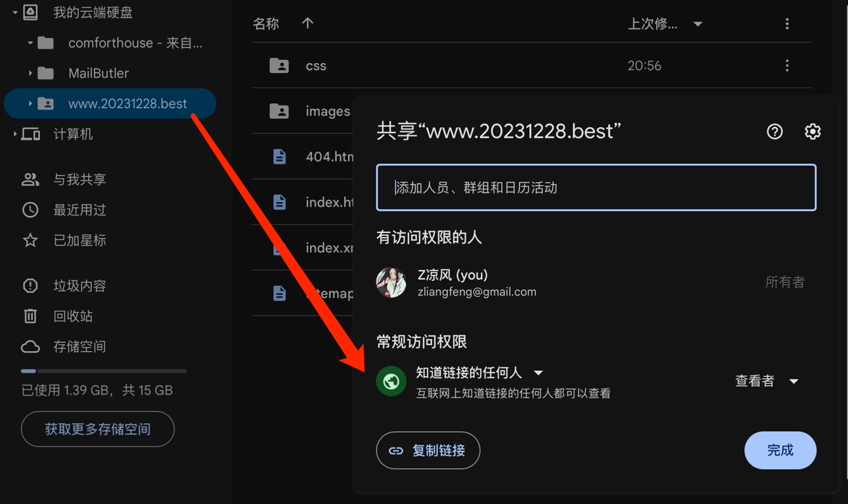Click the 常规访问权限 heading
848x504 pixels.
coord(422,342)
